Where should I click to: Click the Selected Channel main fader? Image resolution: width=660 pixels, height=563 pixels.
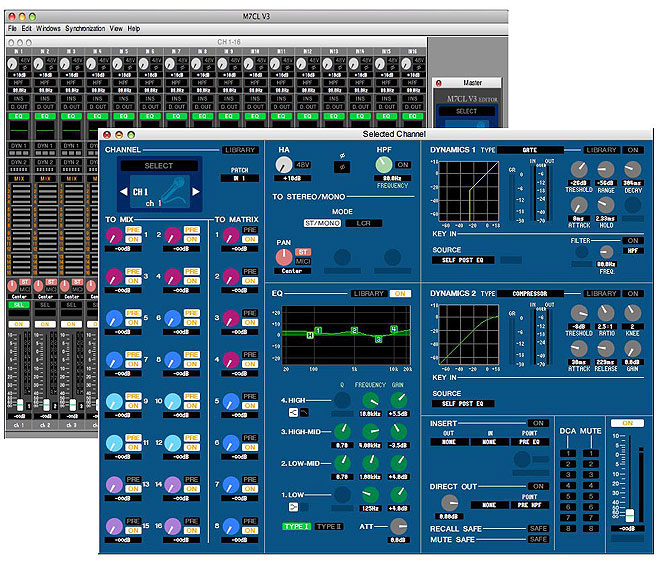pyautogui.click(x=630, y=515)
